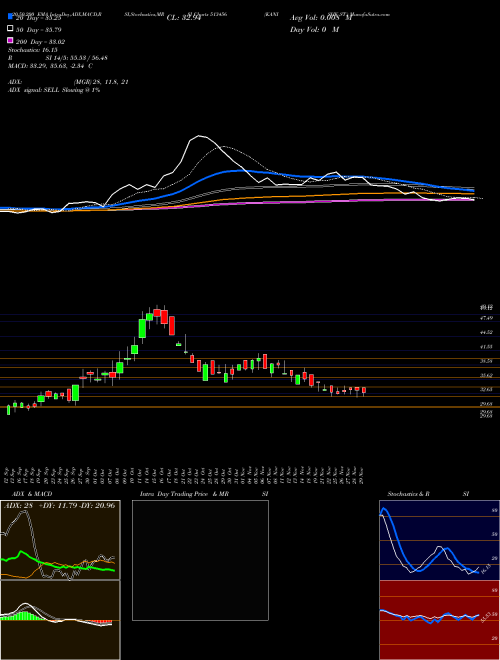Click the first green candlestick at the chart start
This screenshot has height=660, width=500.
pyautogui.click(x=8, y=410)
